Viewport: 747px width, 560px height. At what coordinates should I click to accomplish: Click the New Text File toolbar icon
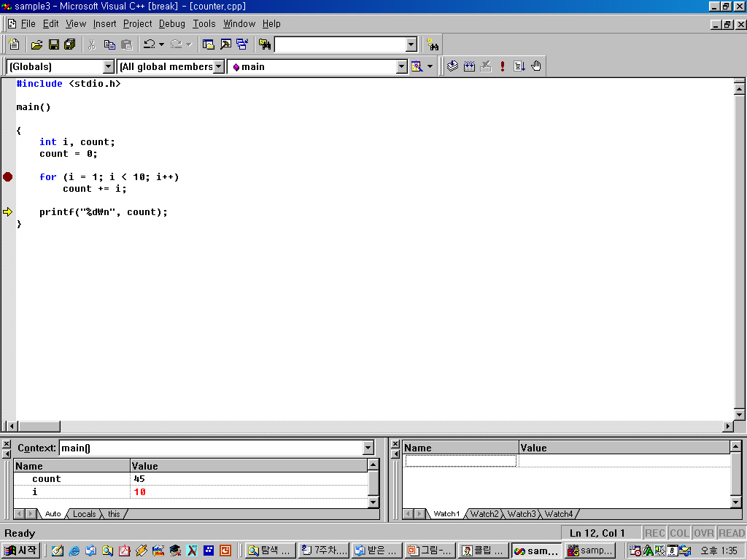point(13,44)
